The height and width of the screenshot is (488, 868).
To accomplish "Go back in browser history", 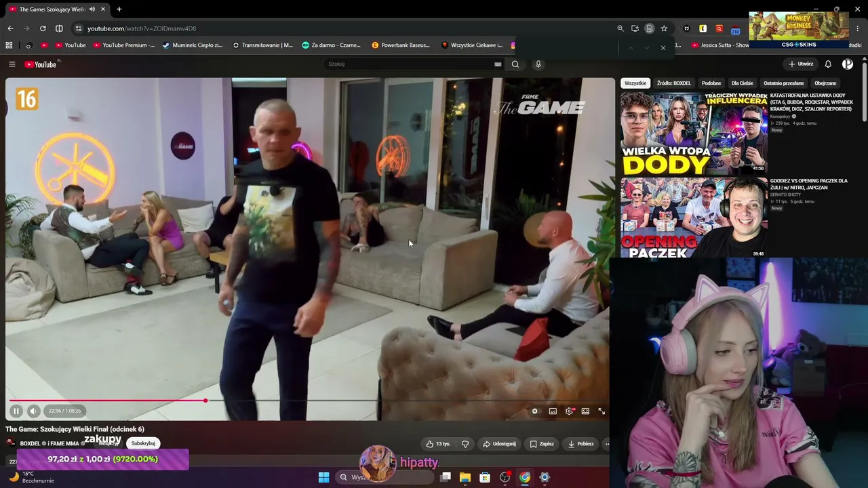I will 10,28.
